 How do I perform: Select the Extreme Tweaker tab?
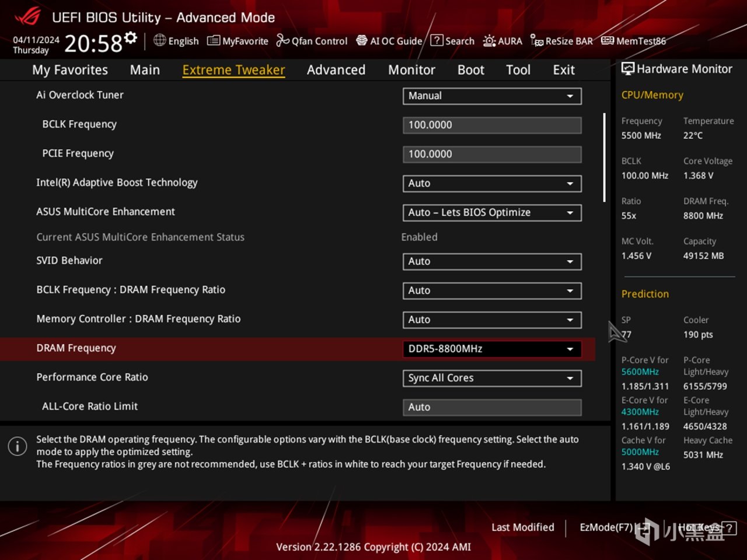[233, 70]
